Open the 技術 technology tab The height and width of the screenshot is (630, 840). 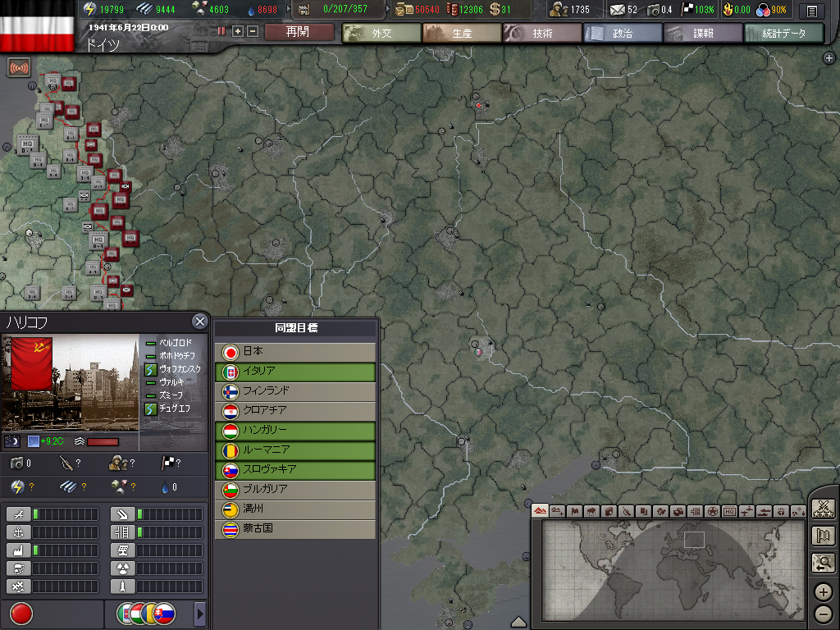pos(542,33)
